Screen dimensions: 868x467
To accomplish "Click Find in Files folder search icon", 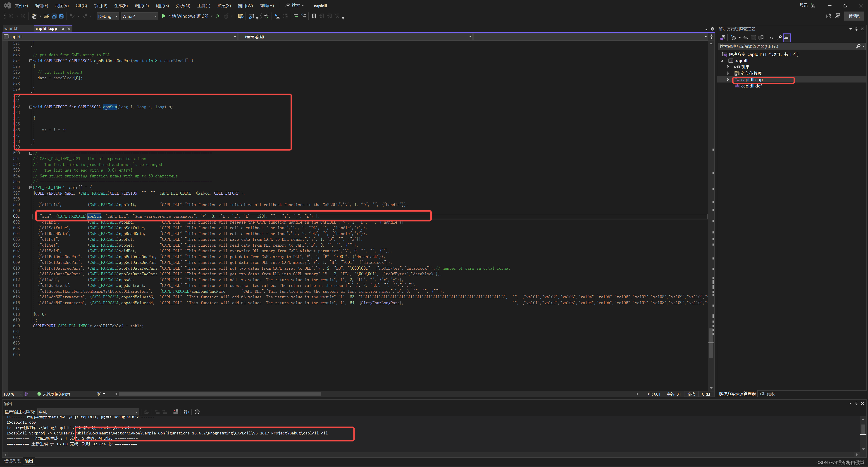I will pyautogui.click(x=241, y=16).
